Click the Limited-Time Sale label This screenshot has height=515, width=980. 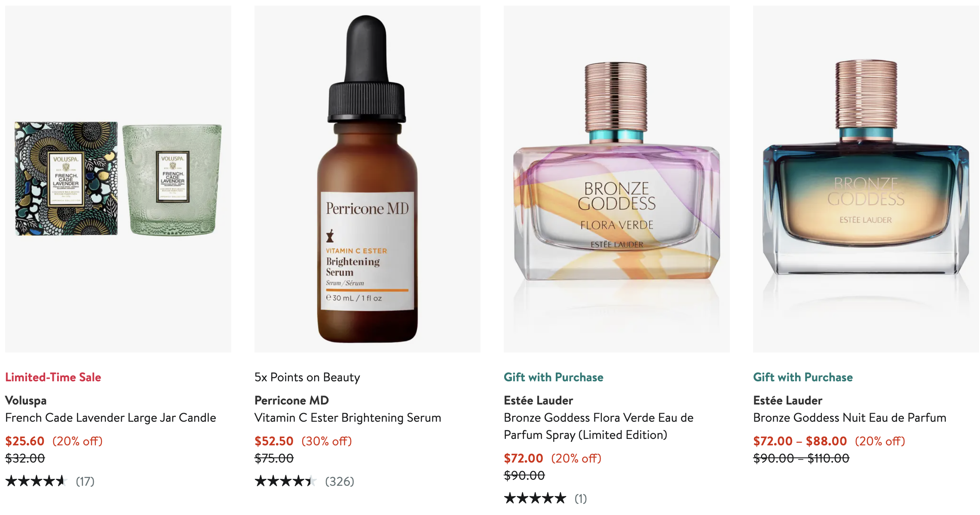(x=53, y=377)
